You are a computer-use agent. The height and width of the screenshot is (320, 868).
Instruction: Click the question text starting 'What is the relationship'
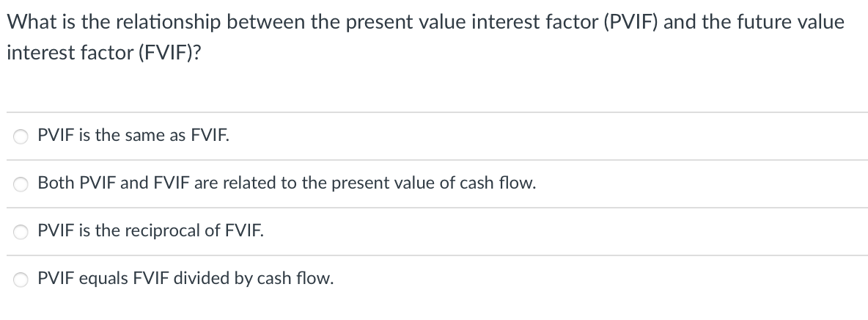(425, 22)
